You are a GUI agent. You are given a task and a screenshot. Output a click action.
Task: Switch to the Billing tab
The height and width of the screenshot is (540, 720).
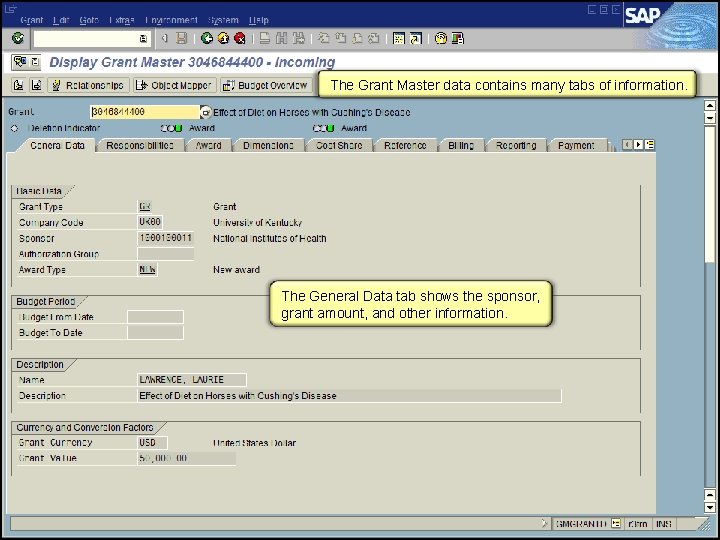pyautogui.click(x=461, y=146)
